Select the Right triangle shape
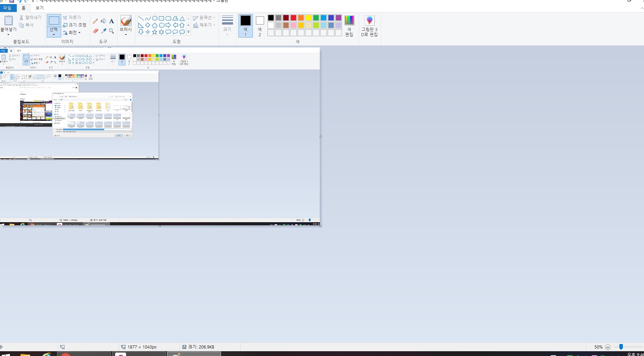644x356 pixels. pyautogui.click(x=141, y=25)
